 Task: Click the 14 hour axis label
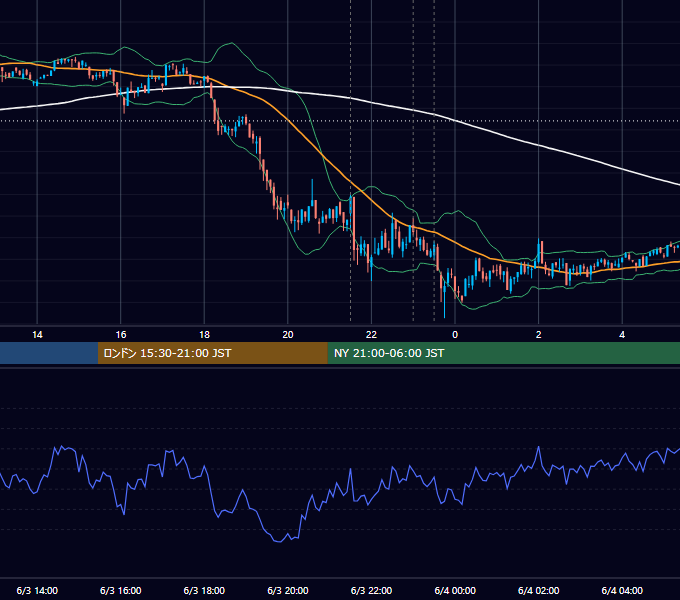point(37,335)
